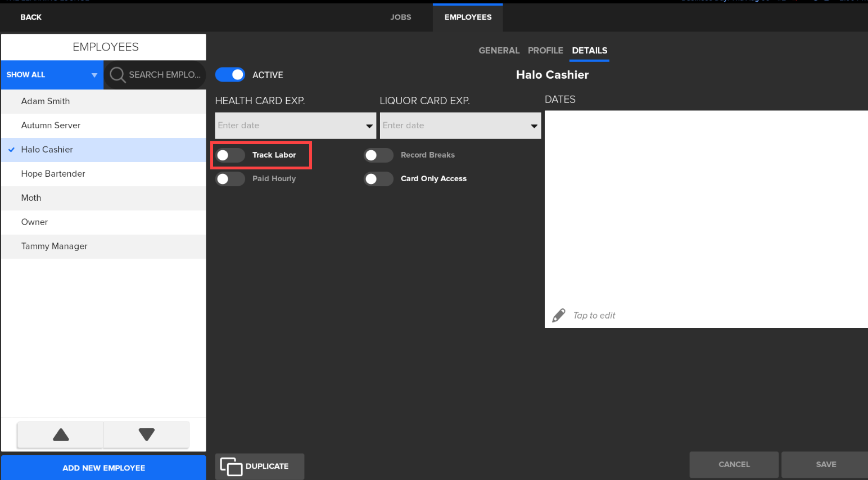The width and height of the screenshot is (868, 480).
Task: Click Back in the top bar
Action: pyautogui.click(x=31, y=17)
